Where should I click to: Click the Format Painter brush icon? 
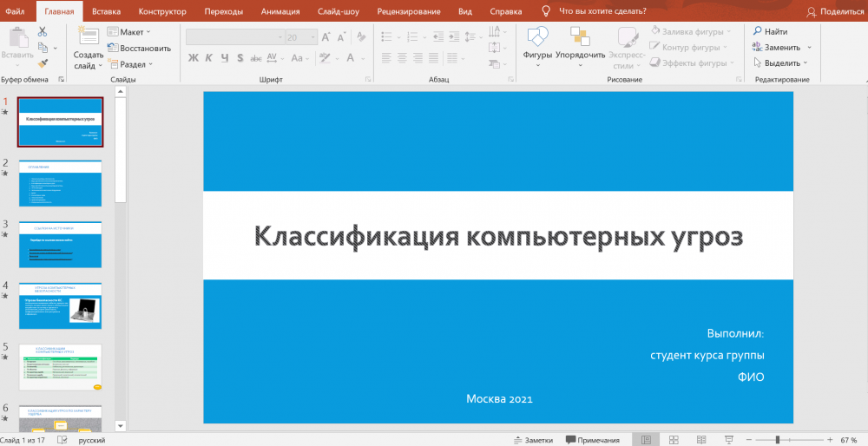tap(42, 63)
